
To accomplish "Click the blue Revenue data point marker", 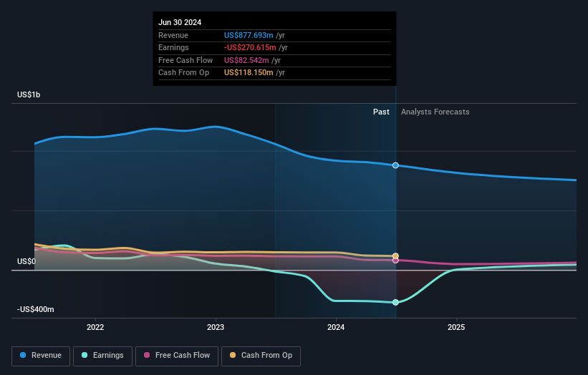I will pyautogui.click(x=395, y=165).
